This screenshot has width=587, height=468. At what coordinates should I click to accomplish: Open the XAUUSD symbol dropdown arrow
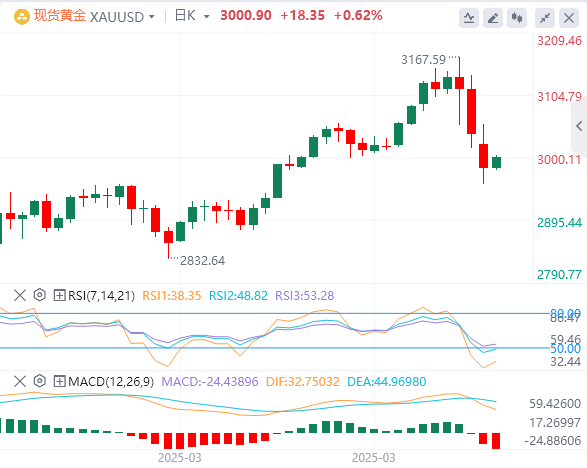152,17
